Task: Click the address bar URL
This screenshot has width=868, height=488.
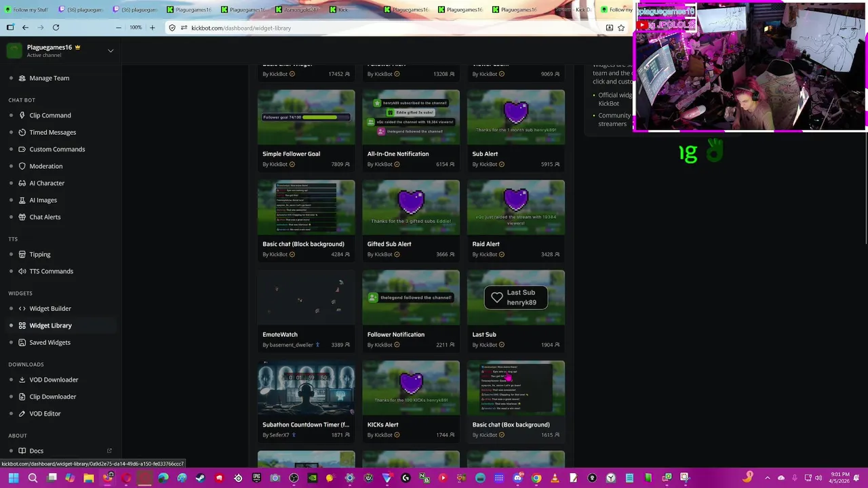Action: click(x=241, y=28)
